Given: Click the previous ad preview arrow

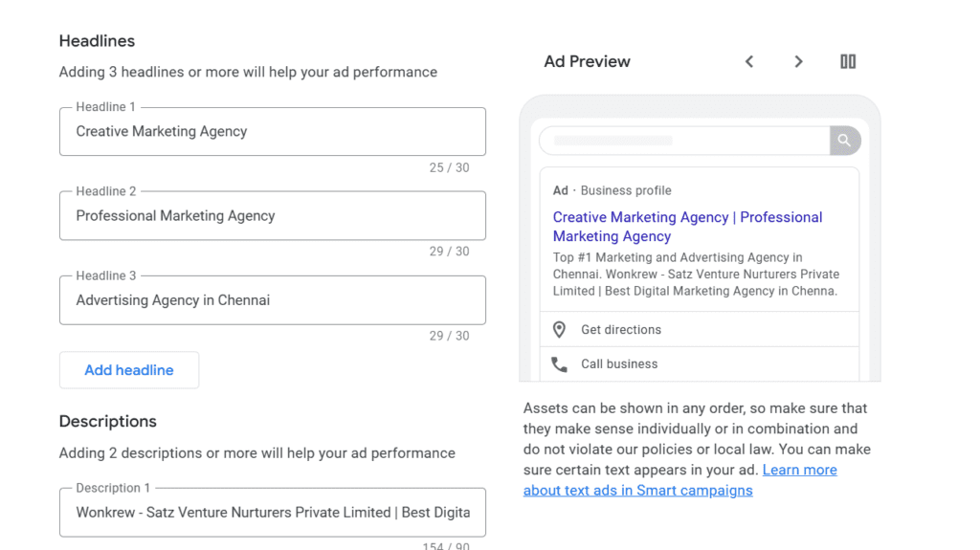Looking at the screenshot, I should tap(749, 61).
